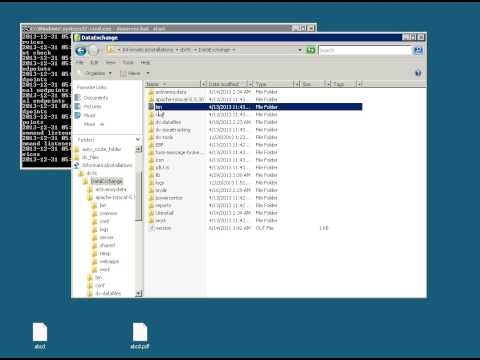Open the Help menu

(x=145, y=62)
